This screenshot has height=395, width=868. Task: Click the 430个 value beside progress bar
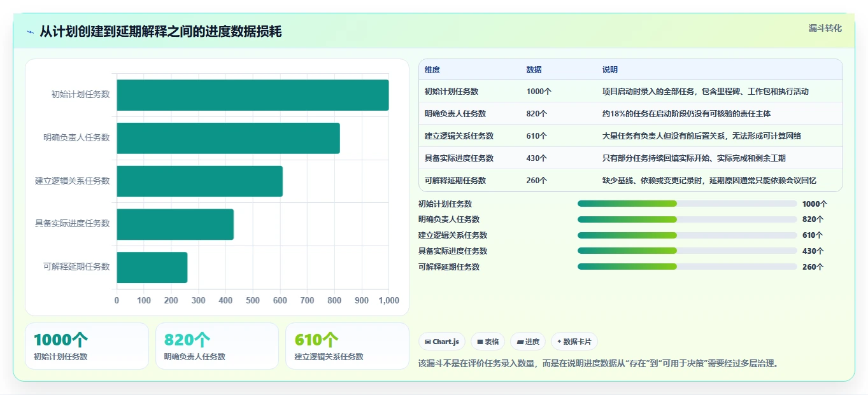813,251
